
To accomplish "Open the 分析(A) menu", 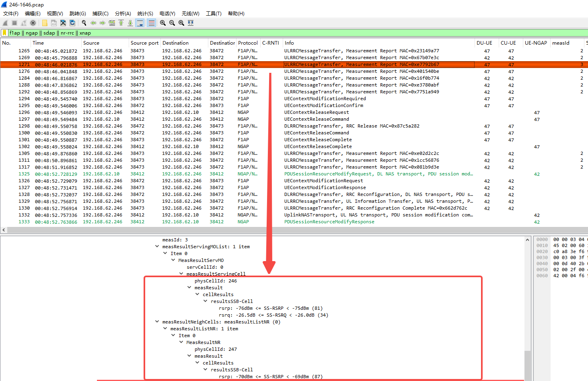I will 123,14.
